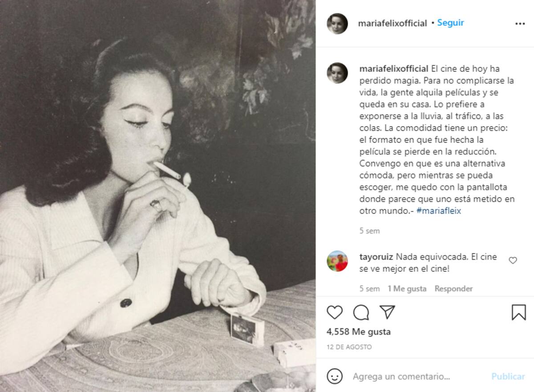Like tayoruiz's comment with small heart
534x392 pixels.
click(513, 260)
